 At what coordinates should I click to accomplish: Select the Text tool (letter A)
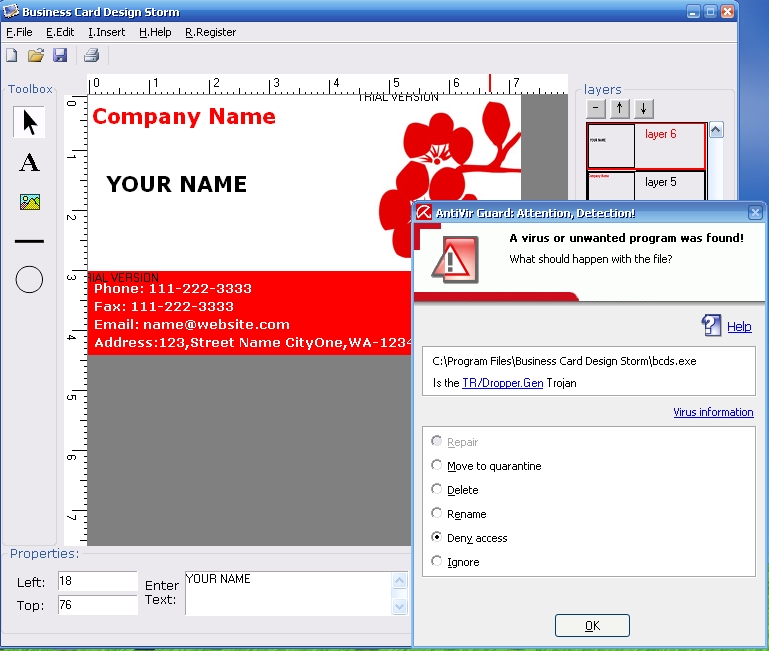coord(29,162)
